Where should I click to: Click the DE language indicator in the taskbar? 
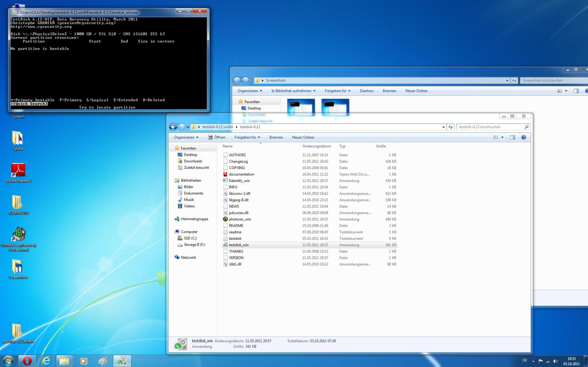[x=525, y=360]
